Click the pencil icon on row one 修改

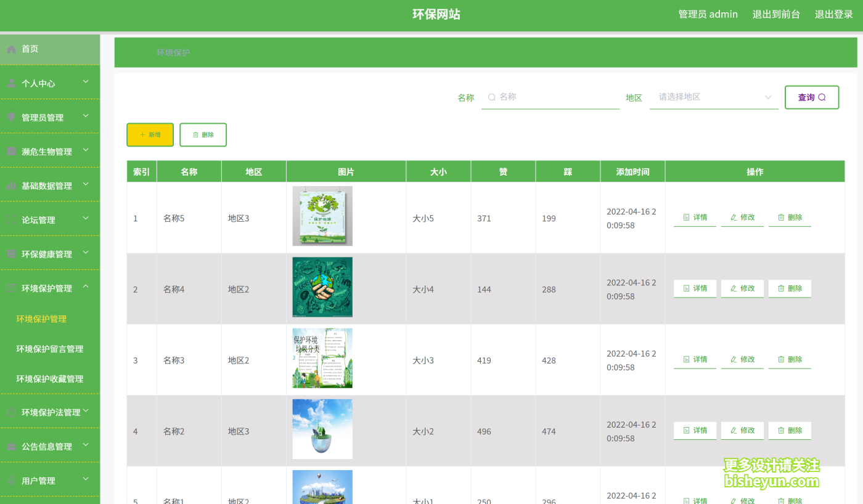(x=734, y=217)
